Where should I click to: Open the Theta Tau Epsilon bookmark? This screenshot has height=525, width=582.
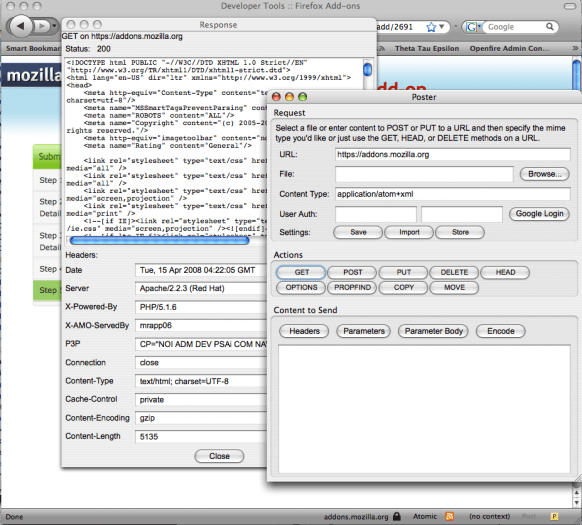[x=427, y=49]
